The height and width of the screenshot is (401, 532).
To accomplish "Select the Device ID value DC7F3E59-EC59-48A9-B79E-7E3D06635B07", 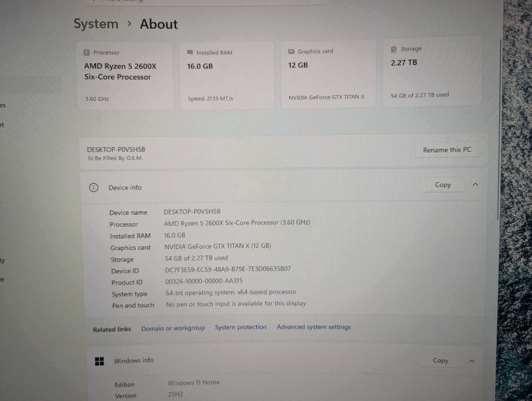I will click(228, 269).
